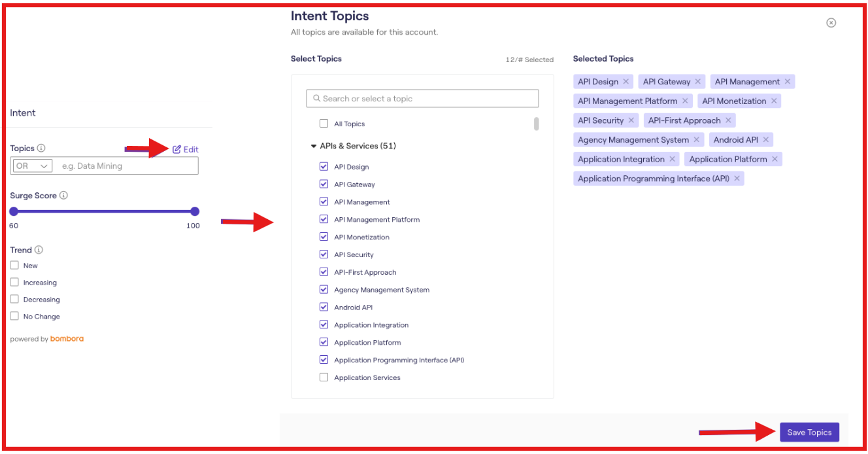Image resolution: width=868 pixels, height=454 pixels.
Task: Uncheck API Security checkbox
Action: click(324, 254)
